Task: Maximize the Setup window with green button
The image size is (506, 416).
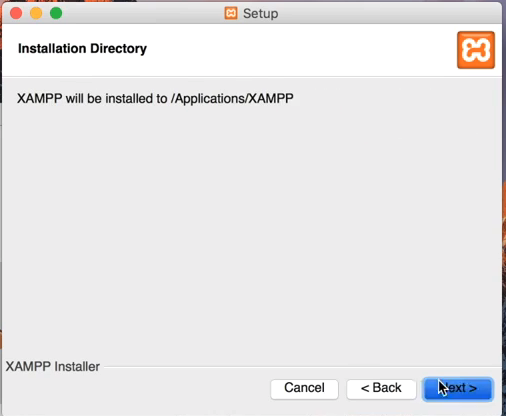Action: [56, 13]
